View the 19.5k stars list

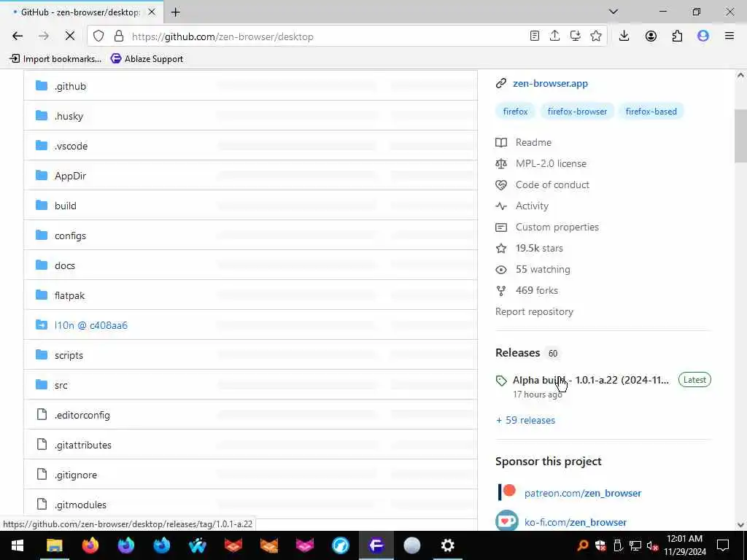pyautogui.click(x=539, y=249)
